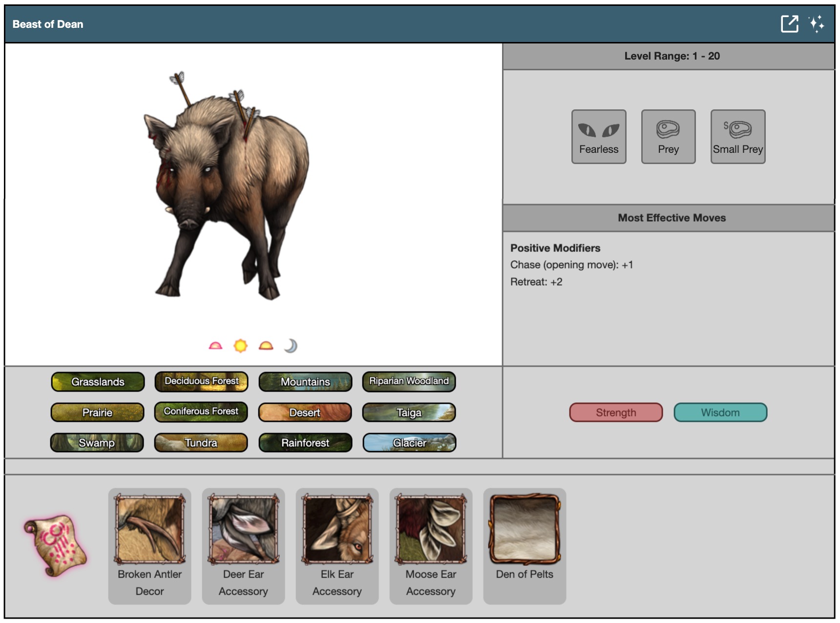
Task: Click the open-in-new-window icon in header
Action: 789,24
